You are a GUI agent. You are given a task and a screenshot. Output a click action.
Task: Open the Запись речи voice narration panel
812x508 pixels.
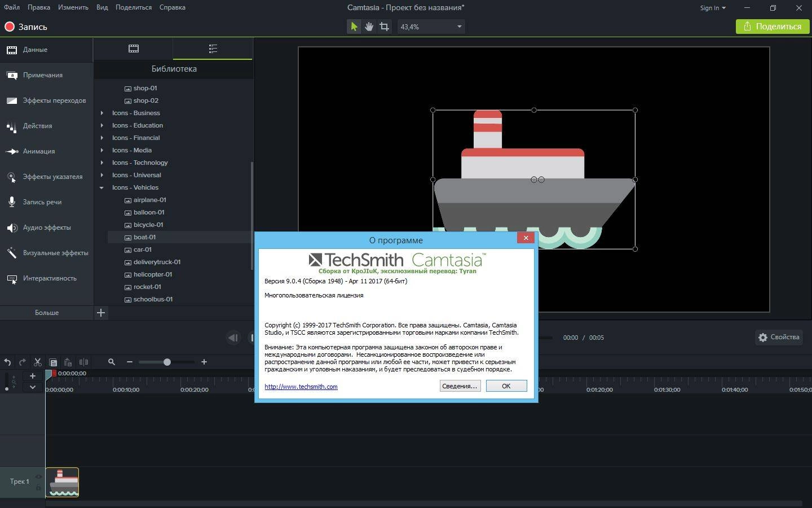46,202
